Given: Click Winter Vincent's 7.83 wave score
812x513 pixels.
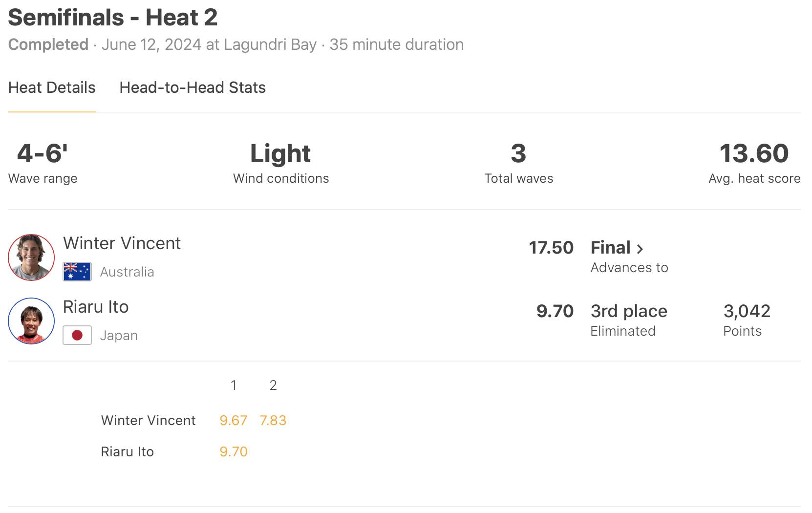Looking at the screenshot, I should click(x=273, y=420).
